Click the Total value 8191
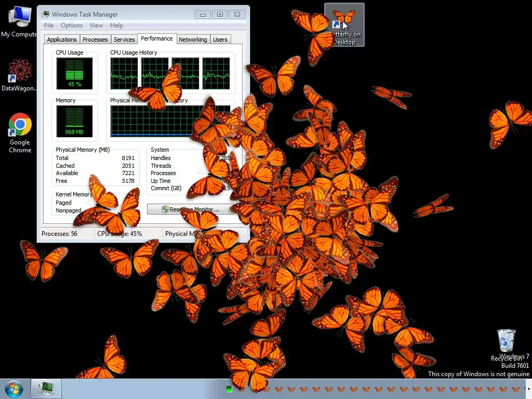The width and height of the screenshot is (532, 399). tap(128, 158)
